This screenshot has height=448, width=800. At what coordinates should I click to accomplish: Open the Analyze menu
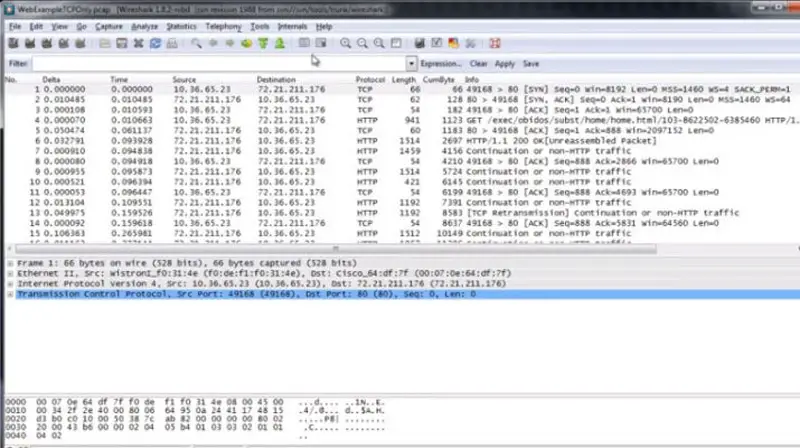[x=144, y=27]
